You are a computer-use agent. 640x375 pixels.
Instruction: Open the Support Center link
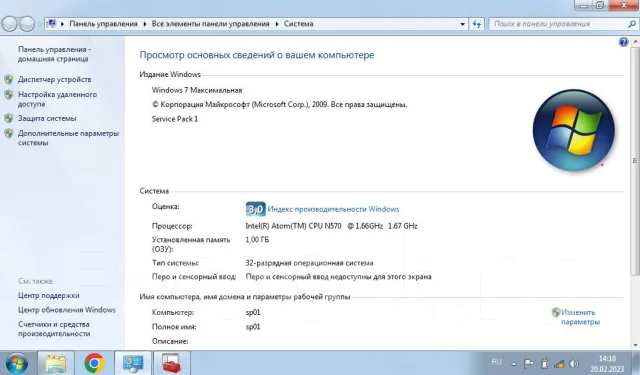[49, 295]
